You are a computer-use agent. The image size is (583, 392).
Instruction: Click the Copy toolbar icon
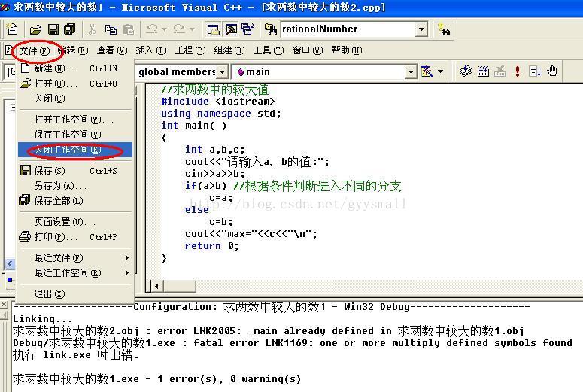coord(111,29)
